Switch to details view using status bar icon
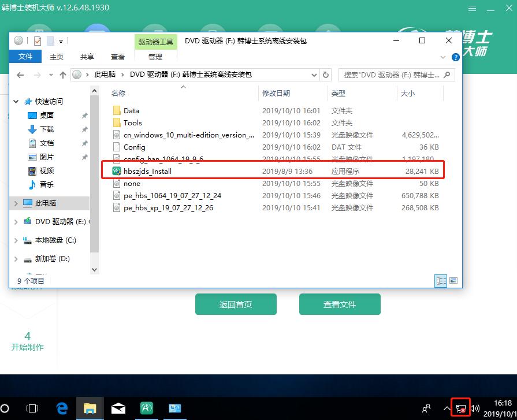 (441, 281)
